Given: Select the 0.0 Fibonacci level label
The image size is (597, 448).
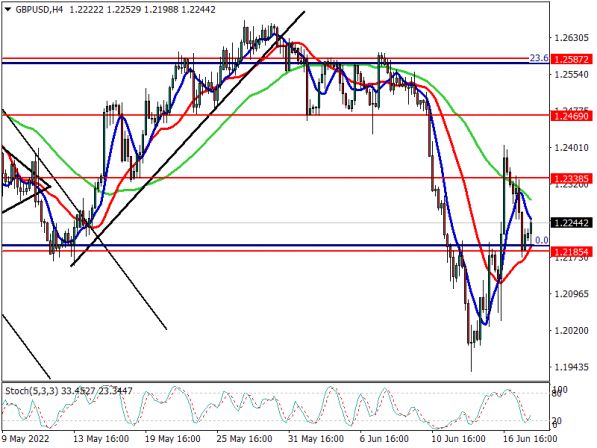Looking at the screenshot, I should [542, 240].
